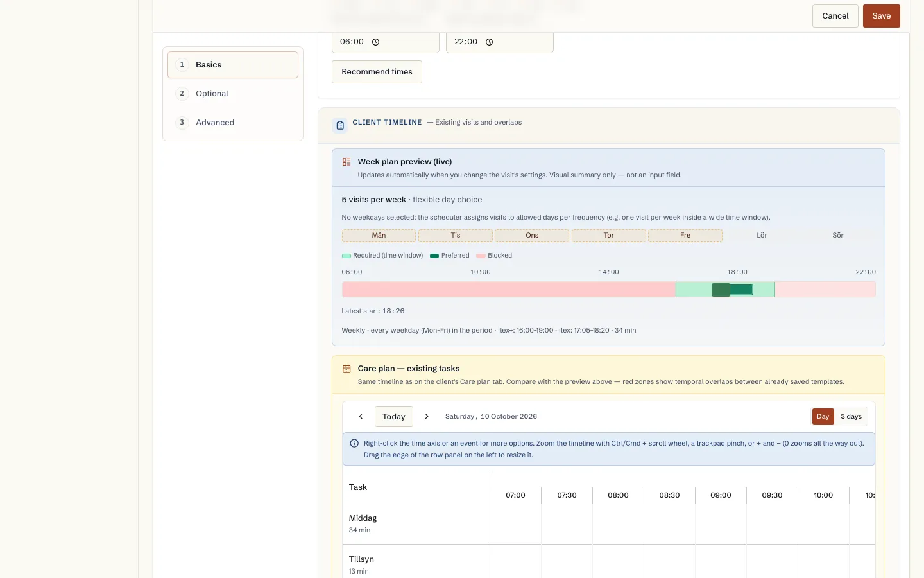
Task: Click the Care plan calendar icon
Action: (x=346, y=369)
